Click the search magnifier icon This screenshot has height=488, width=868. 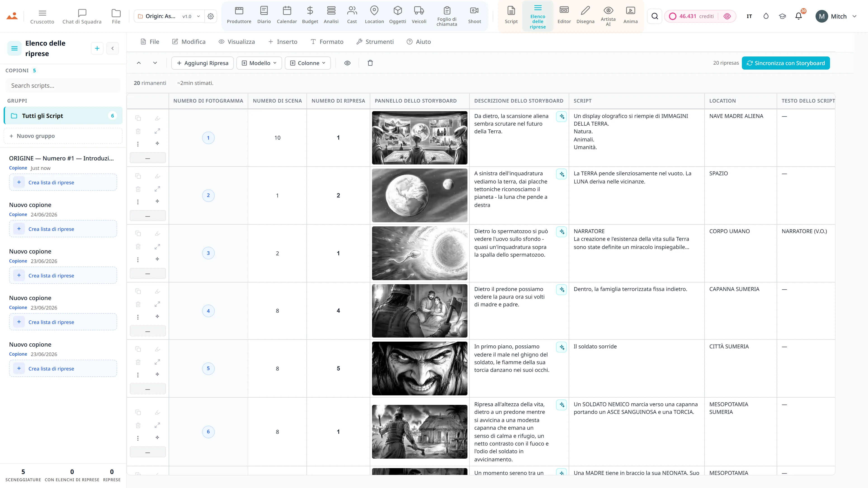(654, 16)
